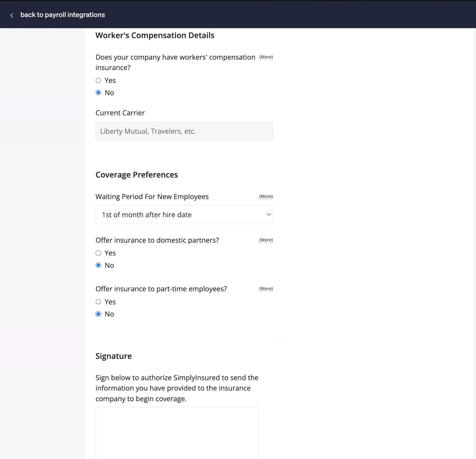
Task: Click the selected '1st of month after hire date' text
Action: [x=147, y=215]
